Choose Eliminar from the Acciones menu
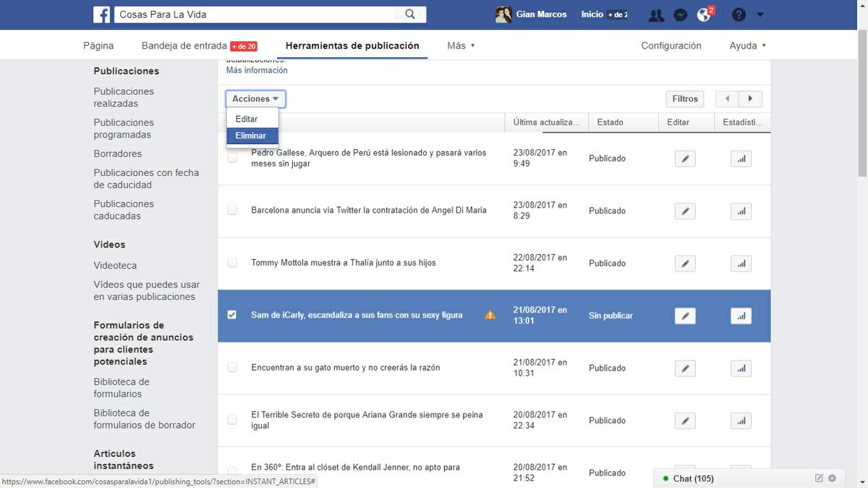868x488 pixels. tap(251, 135)
